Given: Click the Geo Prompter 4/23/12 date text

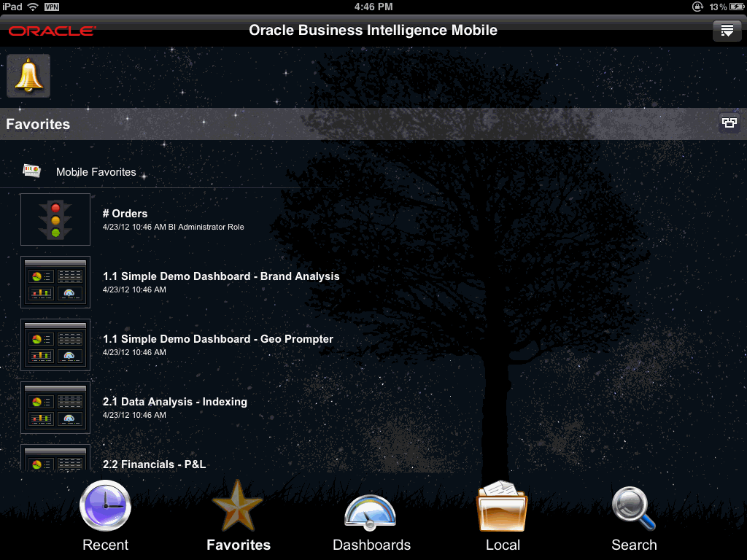Looking at the screenshot, I should [x=134, y=352].
